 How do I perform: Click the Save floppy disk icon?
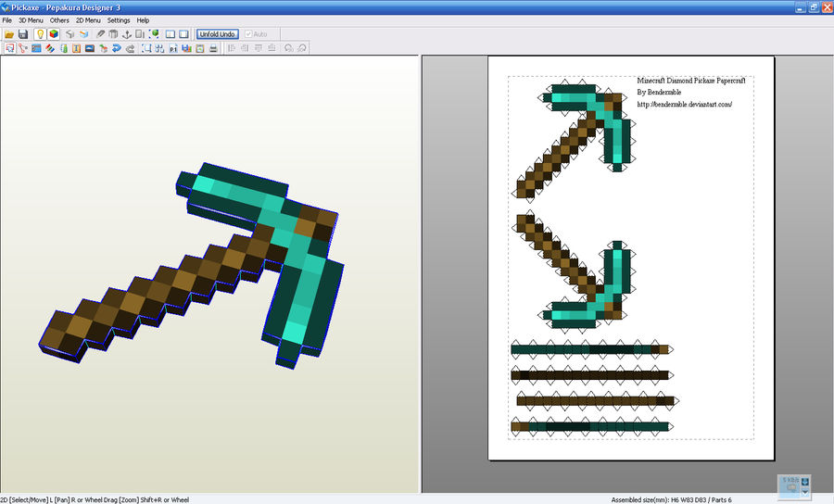click(x=23, y=34)
